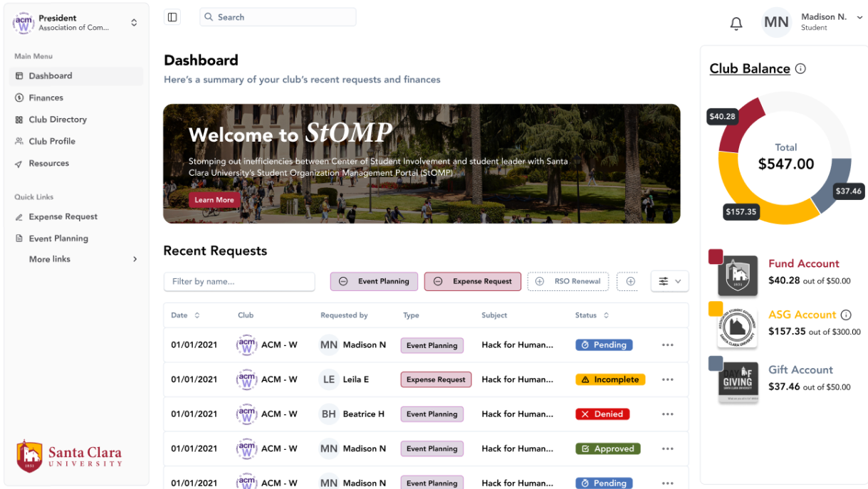The image size is (868, 489).
Task: Click the notification bell icon
Action: tap(736, 23)
